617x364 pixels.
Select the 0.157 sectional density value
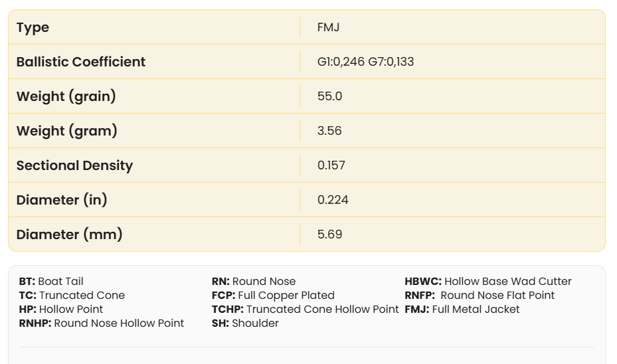click(x=331, y=165)
